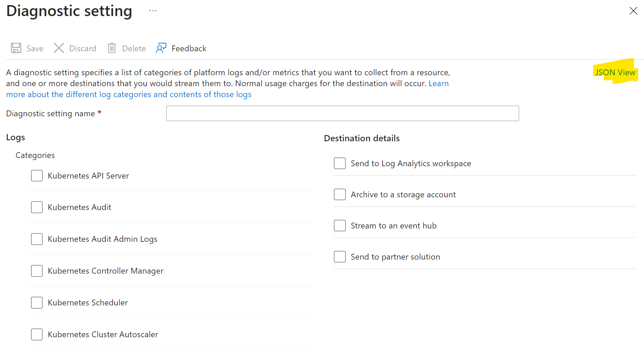
Task: Click the Diagnostic setting name field
Action: click(x=342, y=114)
